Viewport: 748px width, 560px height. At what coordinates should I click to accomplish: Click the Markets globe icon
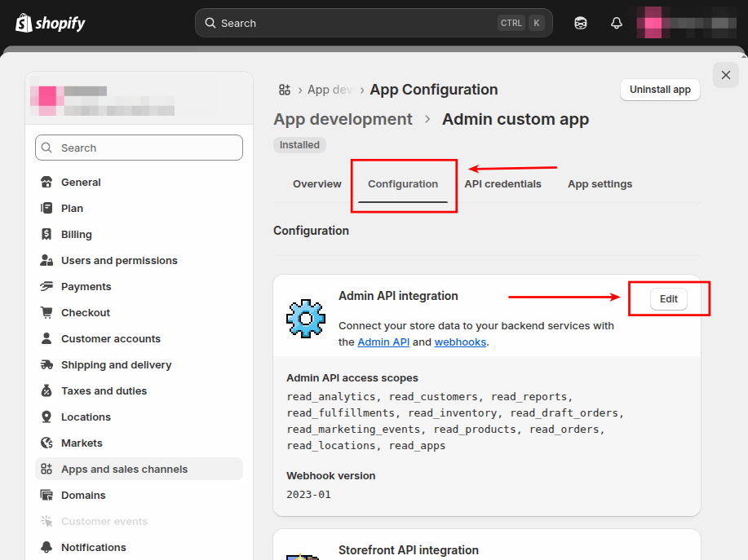(46, 443)
